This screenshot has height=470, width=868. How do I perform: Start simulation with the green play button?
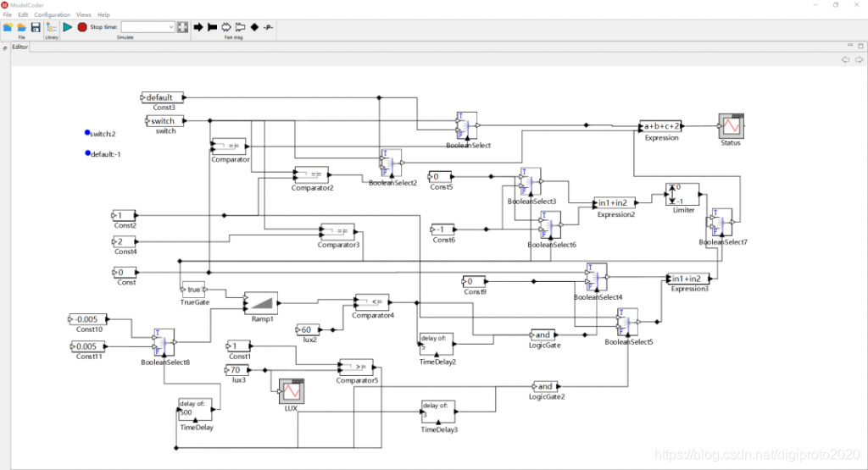coord(68,27)
